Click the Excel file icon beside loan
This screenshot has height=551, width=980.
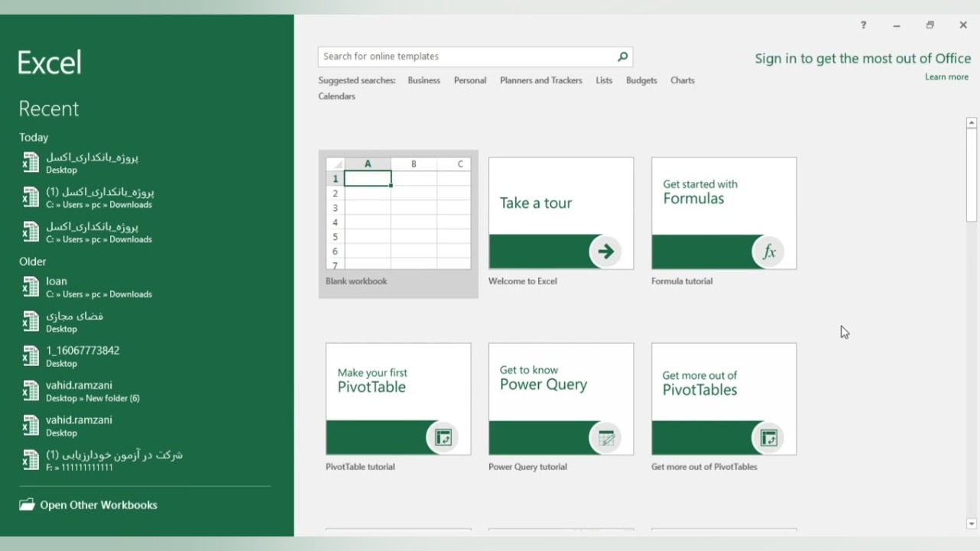(30, 287)
